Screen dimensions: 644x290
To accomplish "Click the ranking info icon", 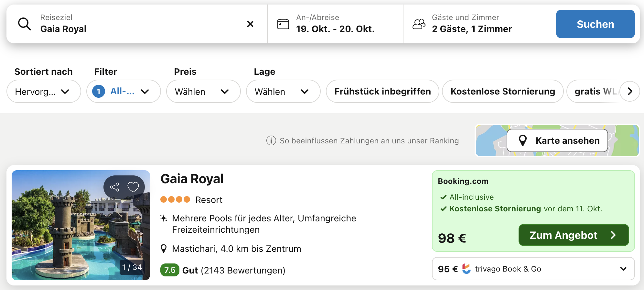I will click(x=271, y=140).
